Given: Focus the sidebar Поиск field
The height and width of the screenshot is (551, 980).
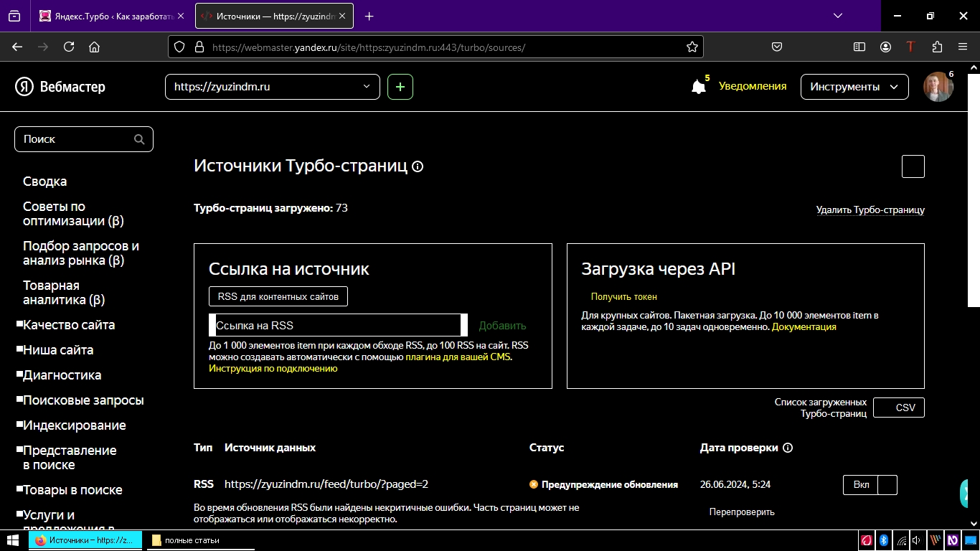Looking at the screenshot, I should (x=84, y=139).
